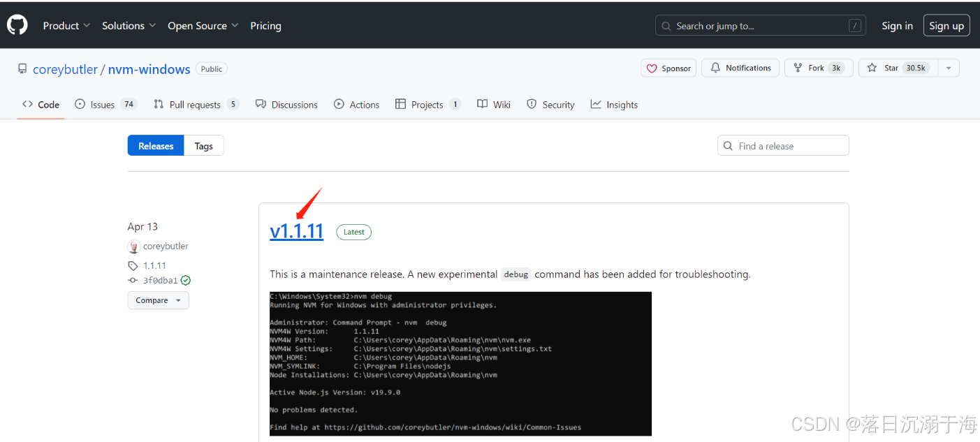Open the GitHub home logo
980x442 pixels.
pyautogui.click(x=17, y=25)
